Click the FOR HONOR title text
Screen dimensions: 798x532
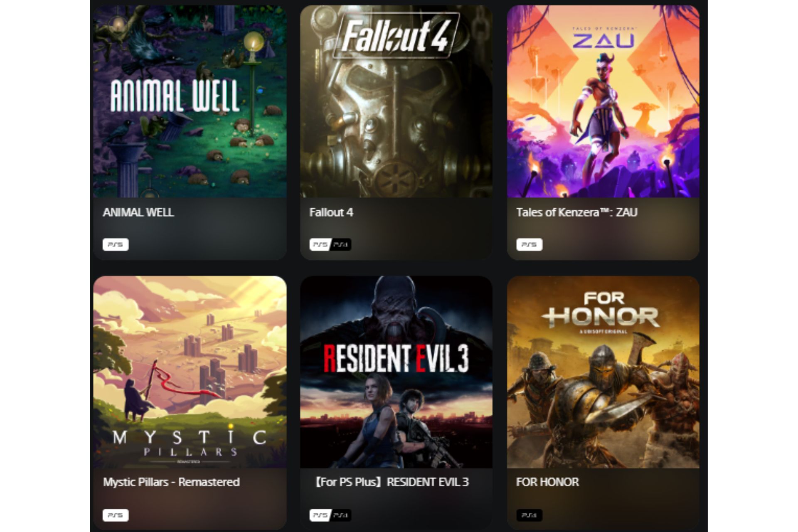[x=547, y=482]
